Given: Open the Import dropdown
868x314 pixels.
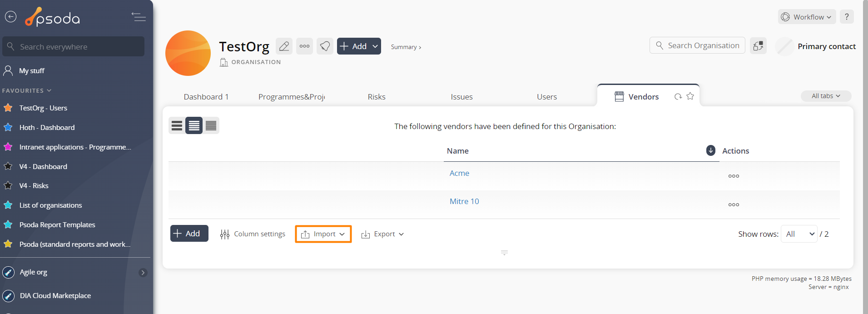Looking at the screenshot, I should pyautogui.click(x=323, y=234).
